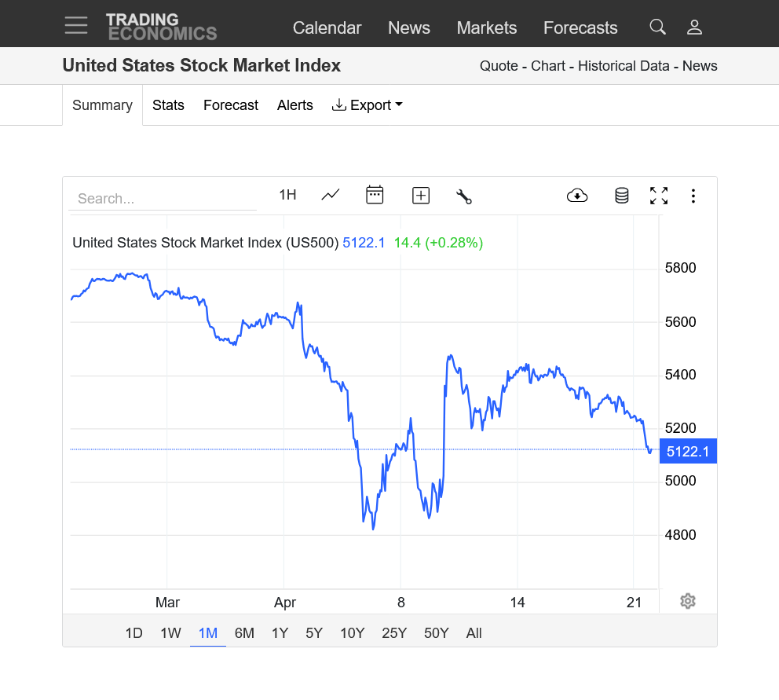Open chart tools wrench icon
Screen dimensions: 779x700
click(x=464, y=196)
